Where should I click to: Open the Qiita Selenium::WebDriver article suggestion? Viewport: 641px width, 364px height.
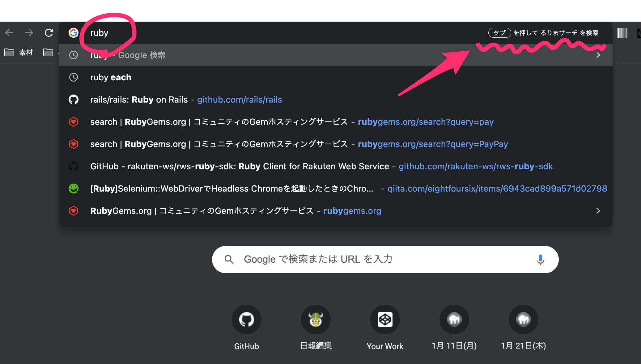coord(336,188)
